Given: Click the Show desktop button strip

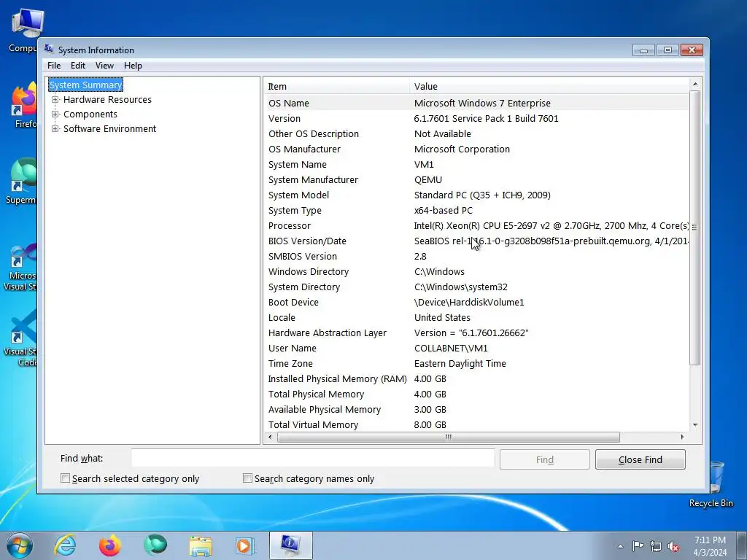Looking at the screenshot, I should point(742,545).
